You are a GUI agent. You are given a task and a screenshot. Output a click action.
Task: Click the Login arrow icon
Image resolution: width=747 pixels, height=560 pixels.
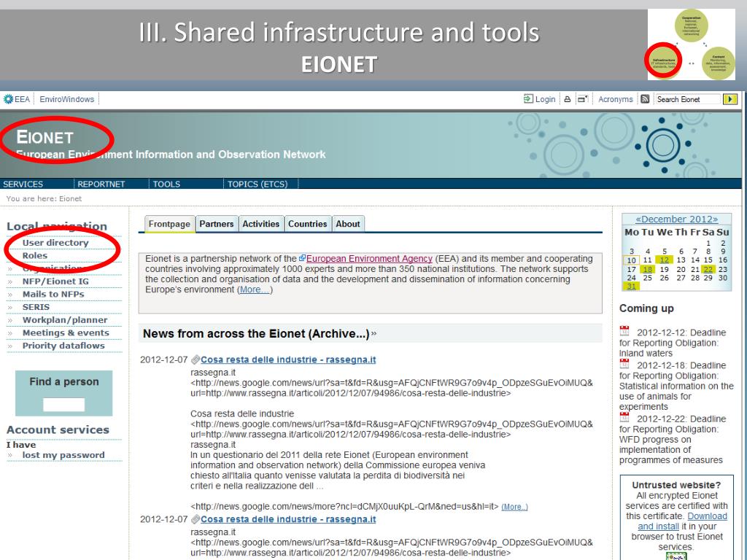[528, 98]
